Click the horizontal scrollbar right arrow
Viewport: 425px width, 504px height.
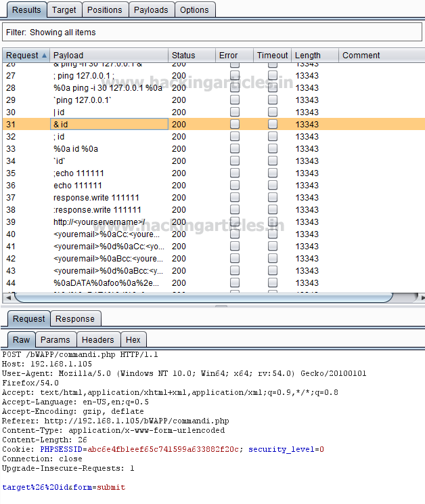pyautogui.click(x=422, y=298)
